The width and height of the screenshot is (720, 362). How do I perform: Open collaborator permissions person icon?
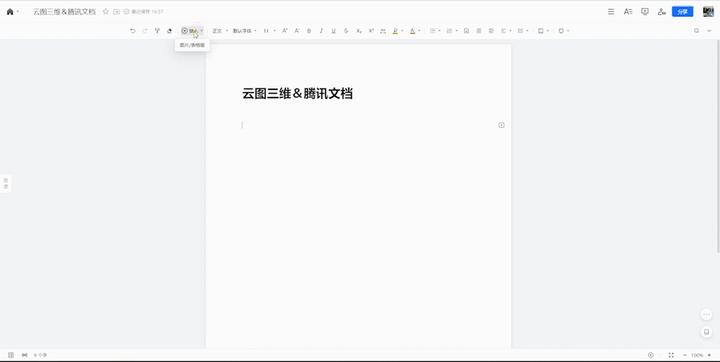coord(662,12)
